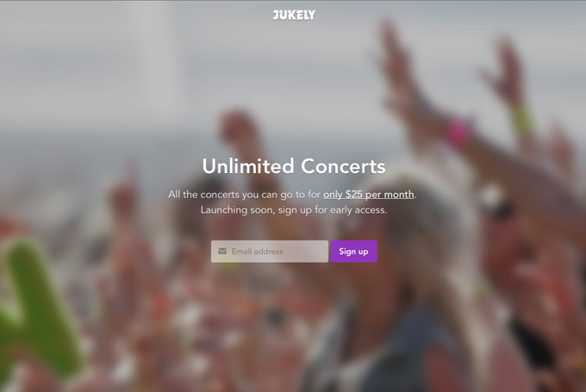Click the "All the concerts" sentence

tap(292, 195)
